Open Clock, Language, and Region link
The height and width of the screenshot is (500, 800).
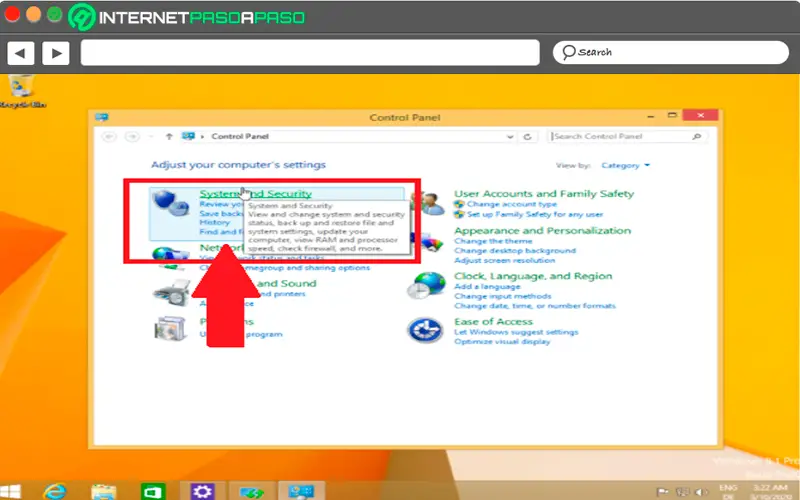tap(533, 276)
